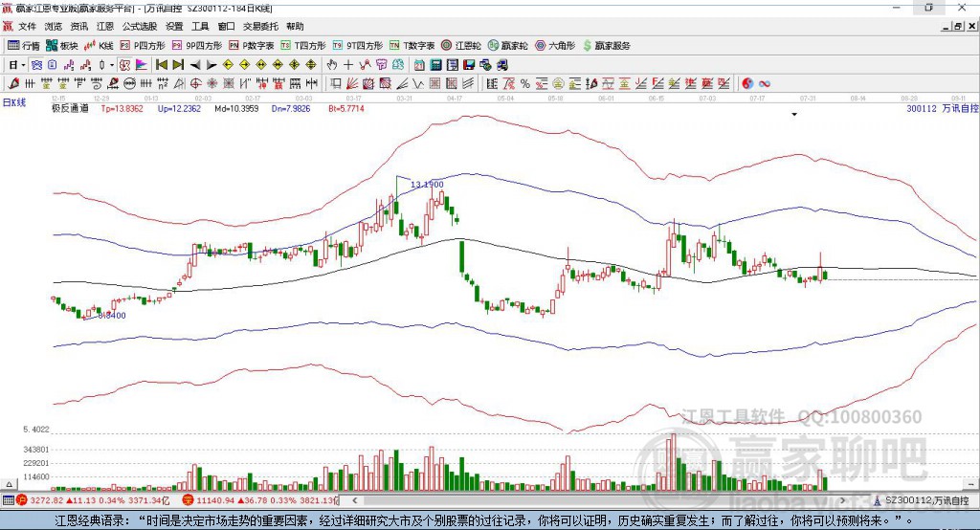Open the T四方形 tool
The image size is (980, 530).
(x=303, y=46)
